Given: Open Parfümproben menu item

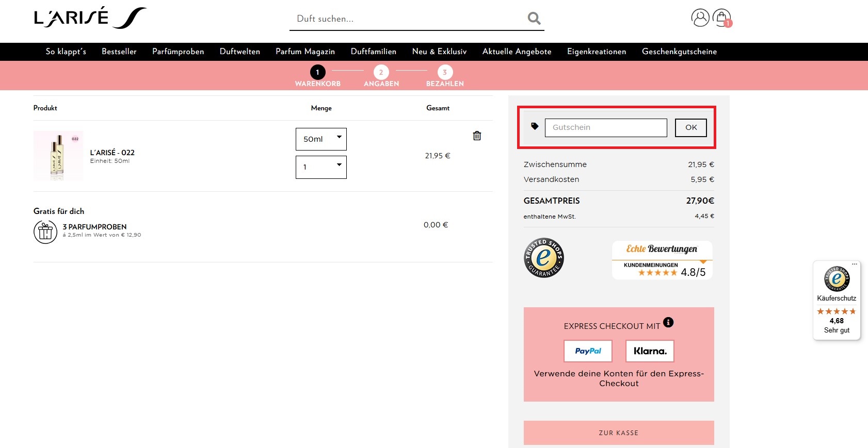Looking at the screenshot, I should (178, 52).
